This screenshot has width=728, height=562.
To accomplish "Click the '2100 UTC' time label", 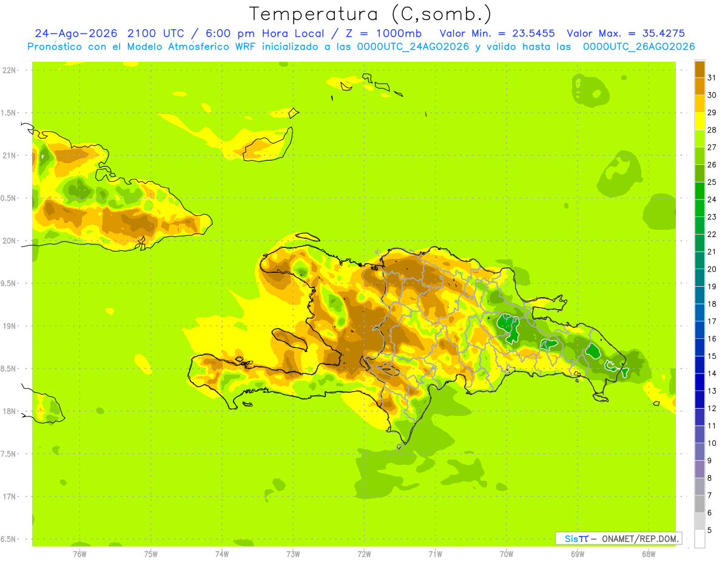I will [x=157, y=33].
